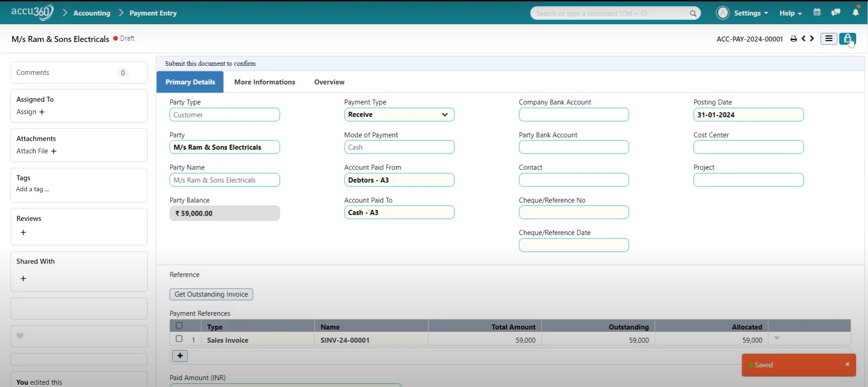Viewport: 868px width, 387px height.
Task: Select all payment references checkbox
Action: 179,326
